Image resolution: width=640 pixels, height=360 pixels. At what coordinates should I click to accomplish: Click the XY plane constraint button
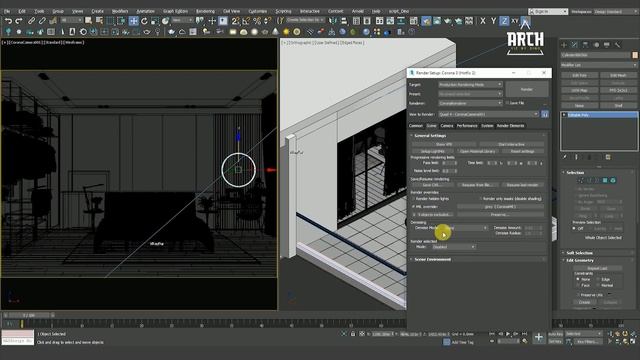coord(515,21)
